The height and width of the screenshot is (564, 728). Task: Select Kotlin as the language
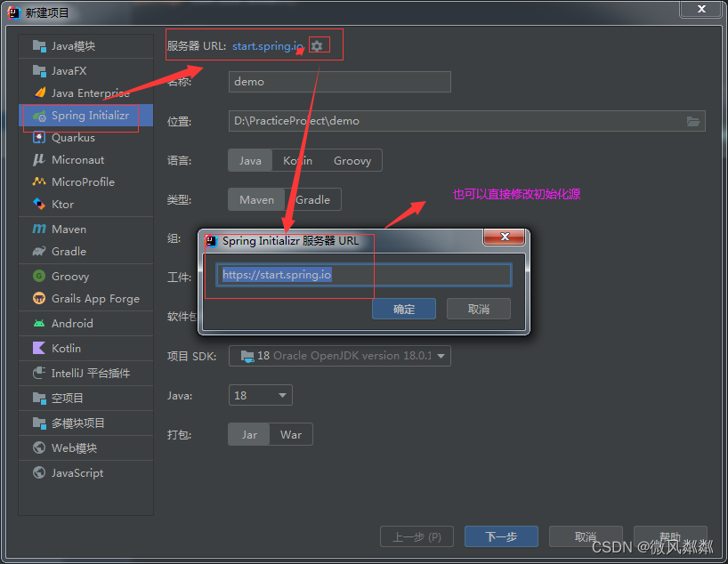[x=297, y=161]
